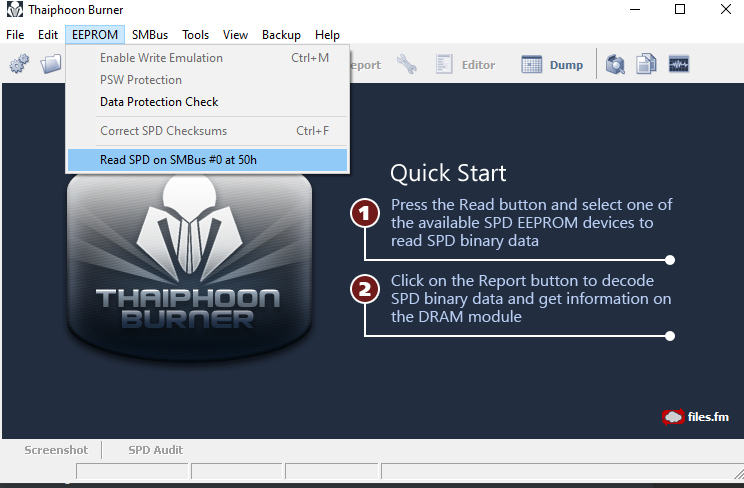Click the copy documents toolbar icon
Image resolution: width=744 pixels, height=488 pixels.
pyautogui.click(x=646, y=64)
